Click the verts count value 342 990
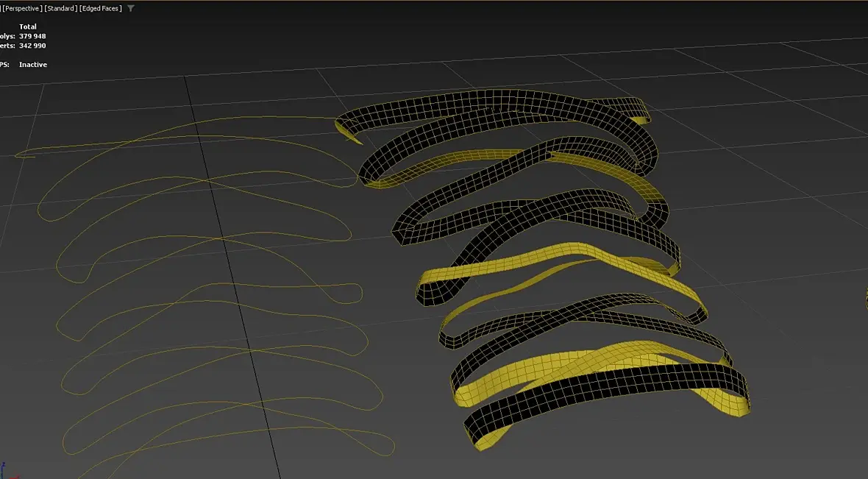The image size is (868, 479). click(x=32, y=46)
